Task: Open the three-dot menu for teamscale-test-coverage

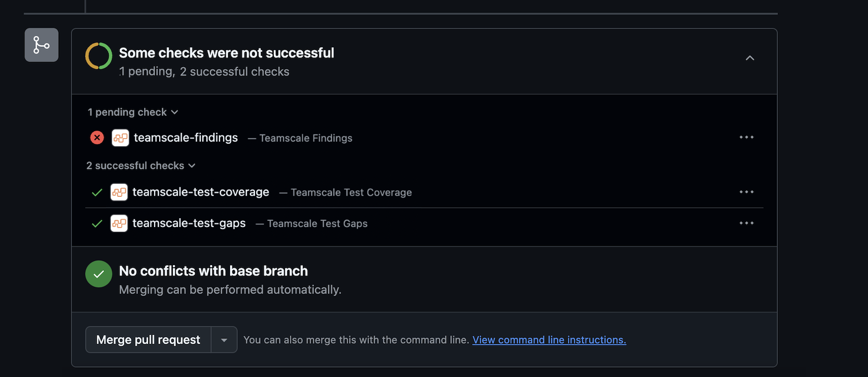Action: [747, 192]
